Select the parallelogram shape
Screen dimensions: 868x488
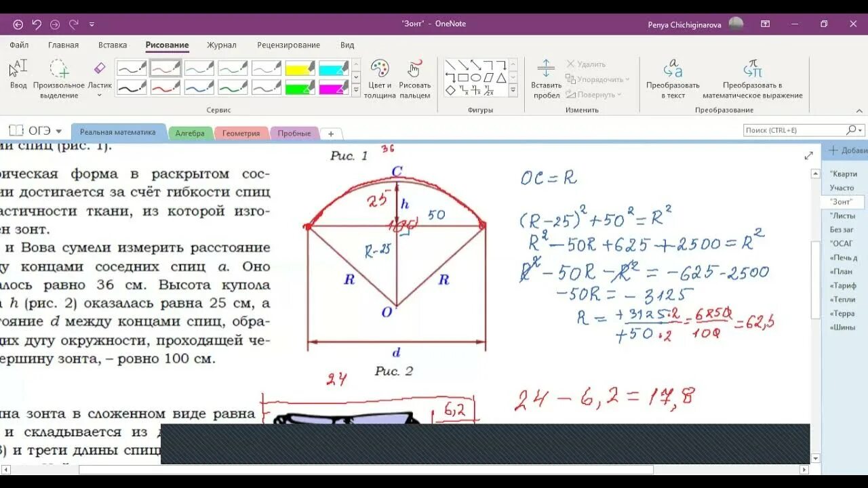pyautogui.click(x=489, y=77)
